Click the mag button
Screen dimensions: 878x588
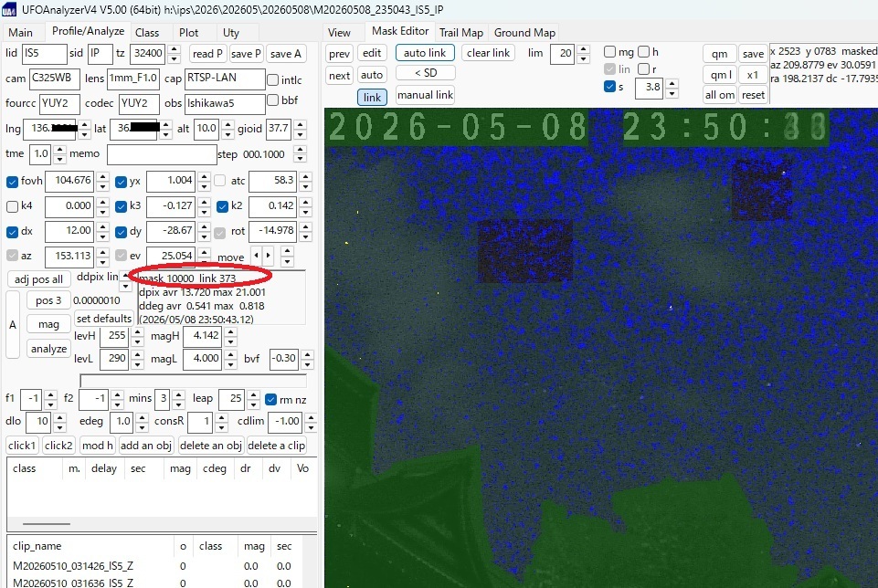(48, 324)
